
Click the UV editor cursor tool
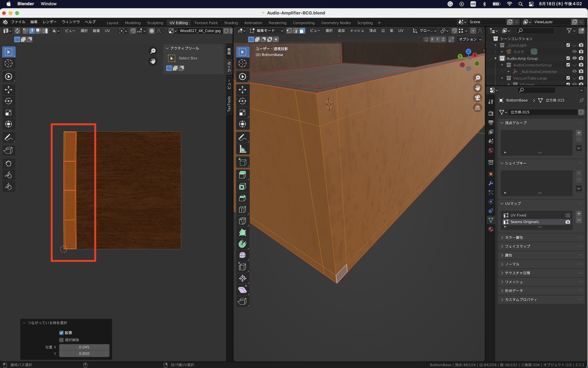tap(9, 63)
